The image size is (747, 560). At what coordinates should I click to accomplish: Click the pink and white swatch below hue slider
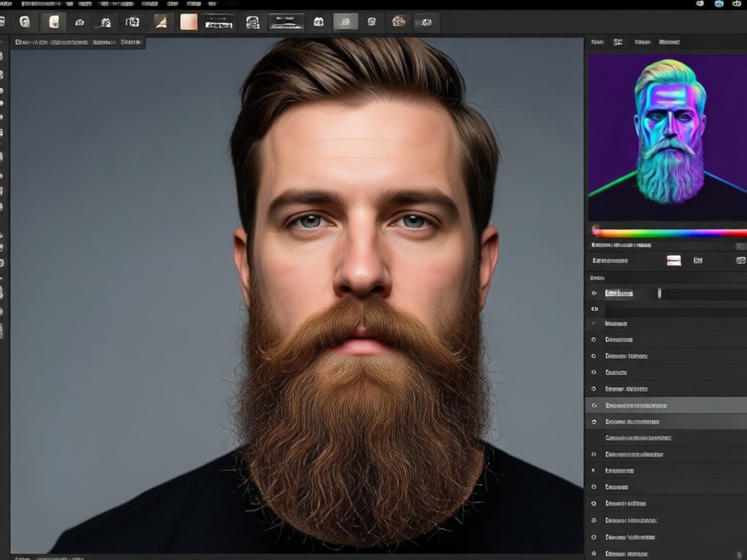tap(673, 260)
